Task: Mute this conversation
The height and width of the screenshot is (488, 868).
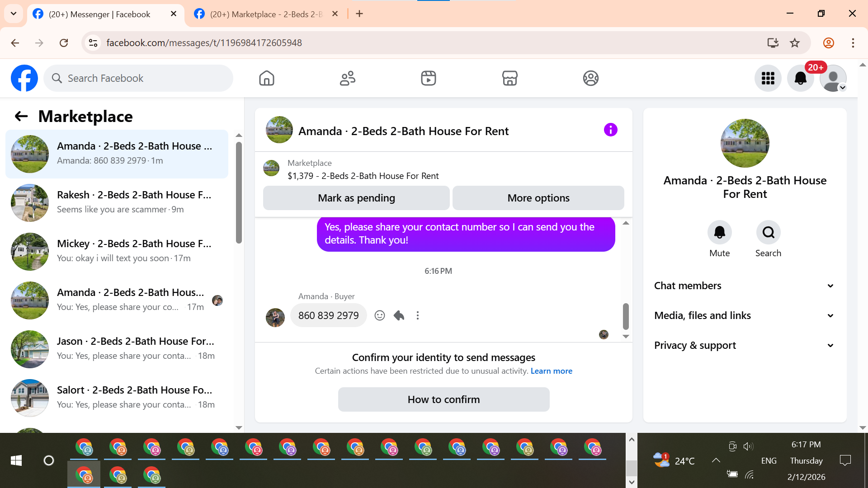Action: 719,232
